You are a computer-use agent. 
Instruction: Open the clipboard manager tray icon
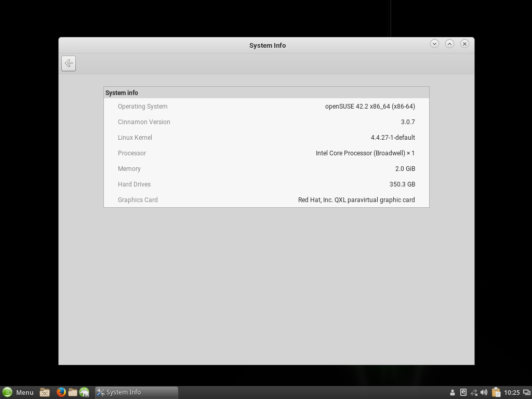point(496,392)
